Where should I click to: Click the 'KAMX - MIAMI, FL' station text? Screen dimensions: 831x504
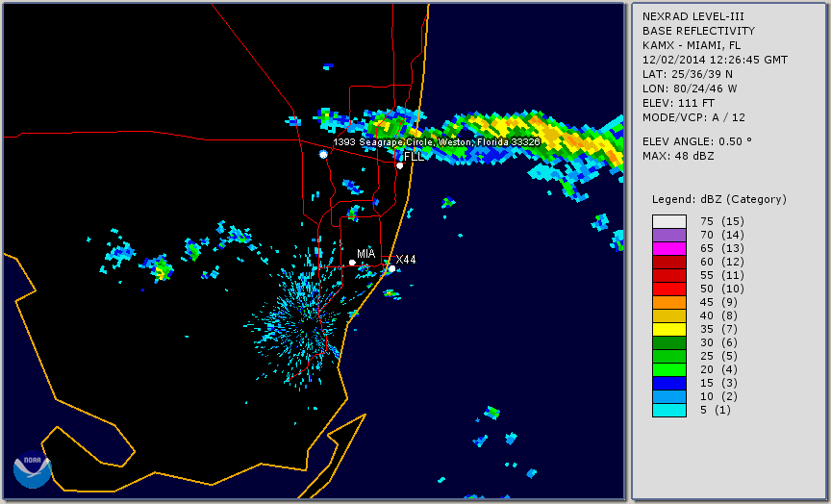pos(692,45)
